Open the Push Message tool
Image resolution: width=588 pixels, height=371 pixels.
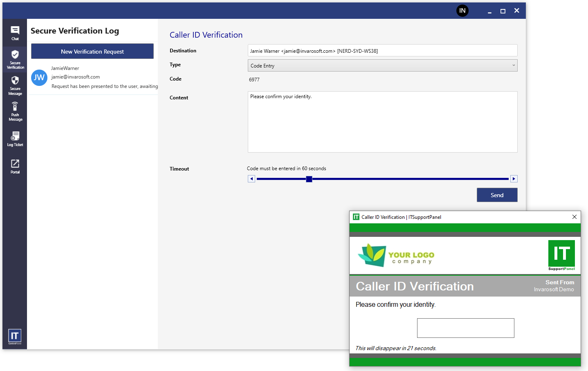coord(15,111)
